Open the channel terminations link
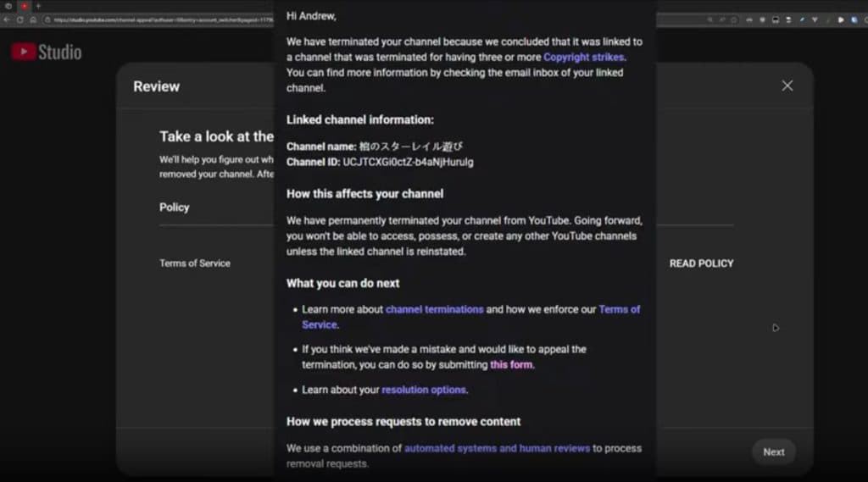Viewport: 868px width, 482px height. [434, 309]
